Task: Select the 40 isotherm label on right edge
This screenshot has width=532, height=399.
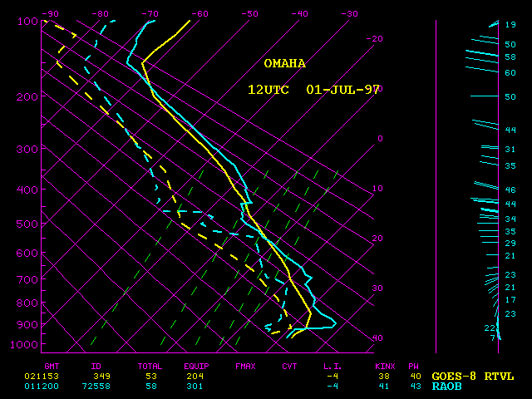Action: 377,338
